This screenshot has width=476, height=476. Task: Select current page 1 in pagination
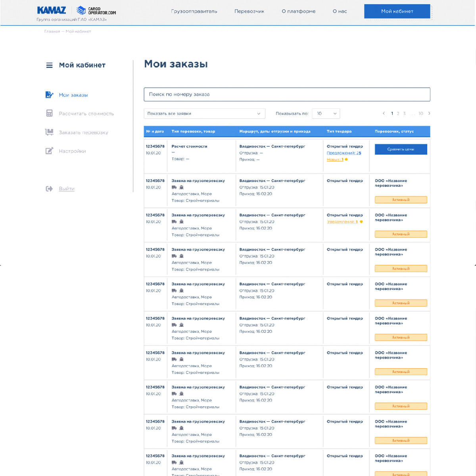point(392,113)
